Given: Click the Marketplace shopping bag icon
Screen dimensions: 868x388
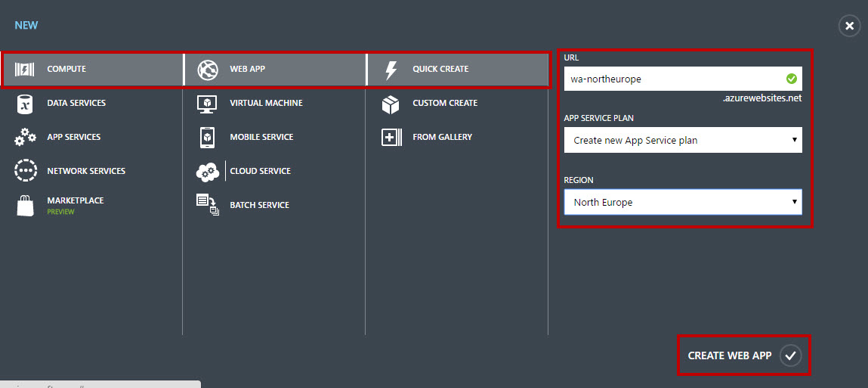Looking at the screenshot, I should click(x=26, y=205).
